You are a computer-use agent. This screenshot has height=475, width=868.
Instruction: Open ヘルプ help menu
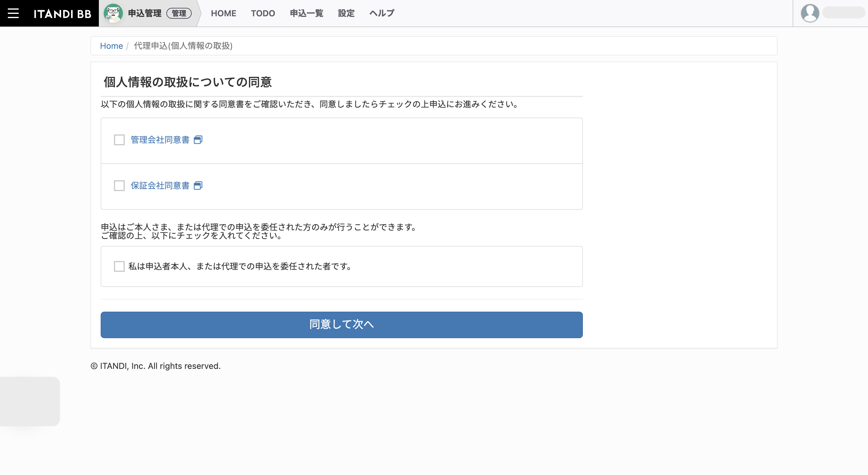pos(382,14)
